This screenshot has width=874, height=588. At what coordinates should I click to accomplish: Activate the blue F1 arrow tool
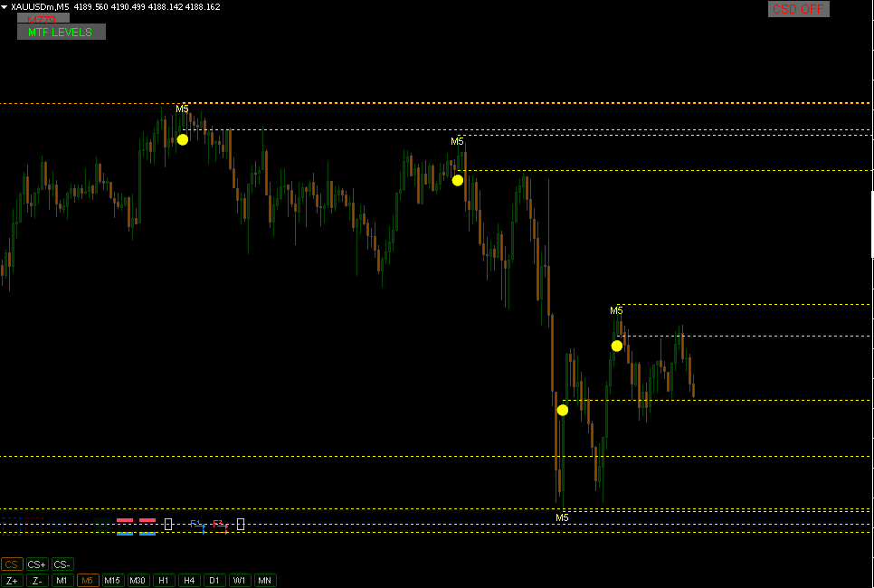click(x=198, y=526)
